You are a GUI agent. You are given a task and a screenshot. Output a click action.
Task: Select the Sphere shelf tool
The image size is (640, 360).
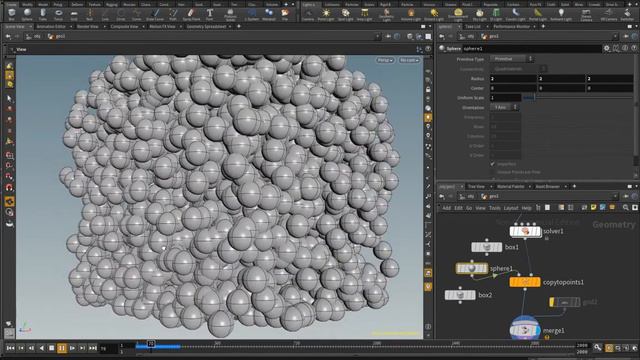(x=27, y=14)
